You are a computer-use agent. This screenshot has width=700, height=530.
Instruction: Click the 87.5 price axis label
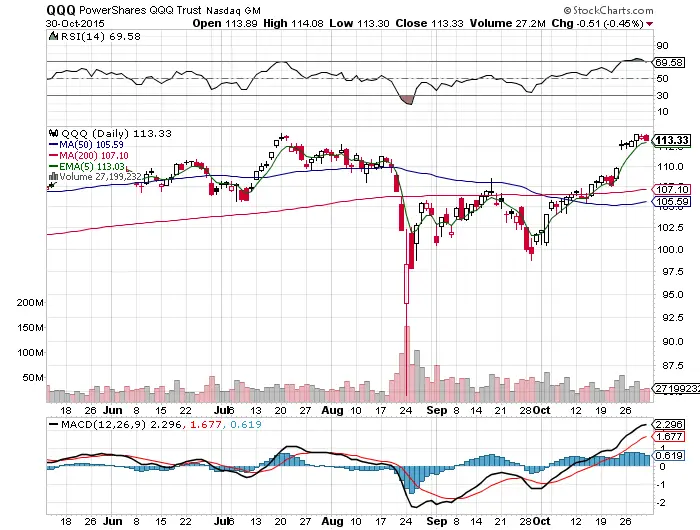pos(673,366)
